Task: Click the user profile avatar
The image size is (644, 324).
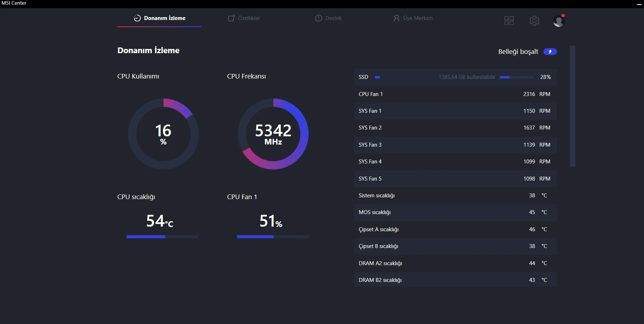Action: pyautogui.click(x=558, y=21)
